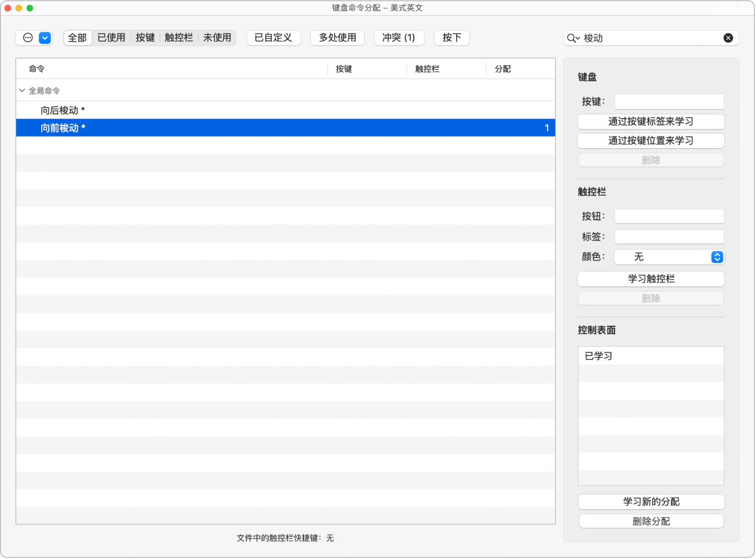Open the blue chevron dropdown beside the ellipsis
This screenshot has width=756, height=559.
pyautogui.click(x=44, y=37)
